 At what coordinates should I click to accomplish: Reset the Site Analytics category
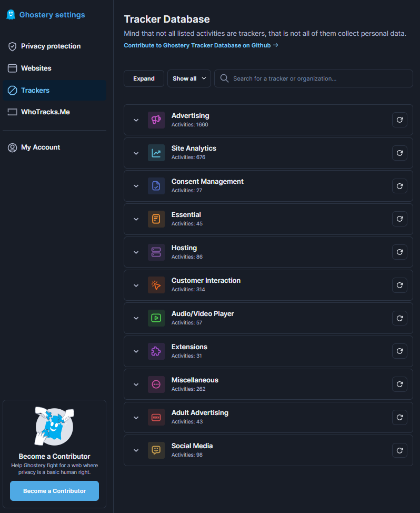click(399, 153)
